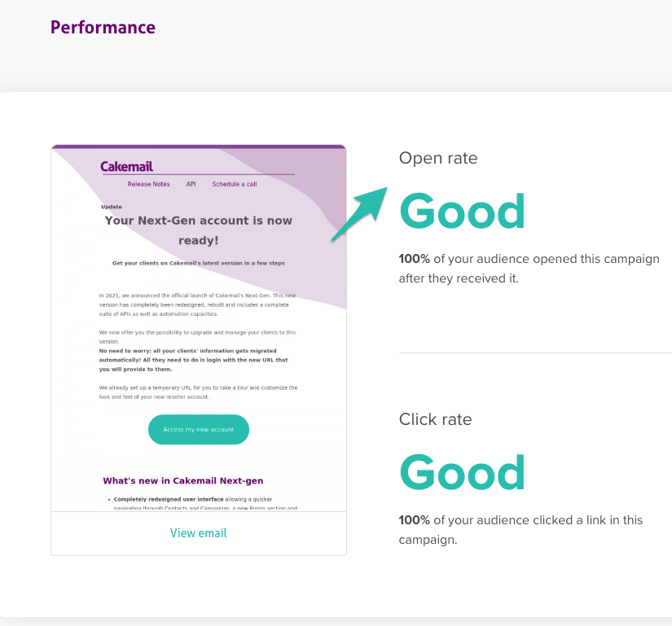The height and width of the screenshot is (626, 672).
Task: Select the API link in the email preview
Action: pos(191,184)
